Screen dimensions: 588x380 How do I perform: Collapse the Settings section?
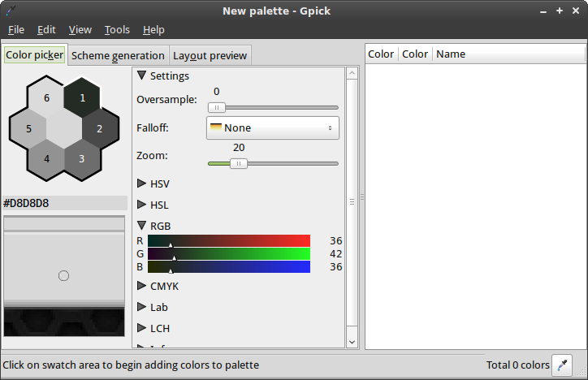coord(142,76)
